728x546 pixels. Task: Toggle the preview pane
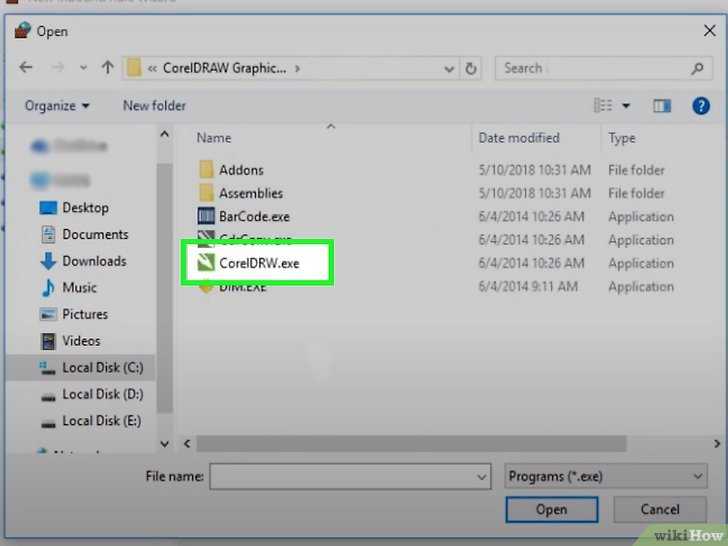pos(662,106)
